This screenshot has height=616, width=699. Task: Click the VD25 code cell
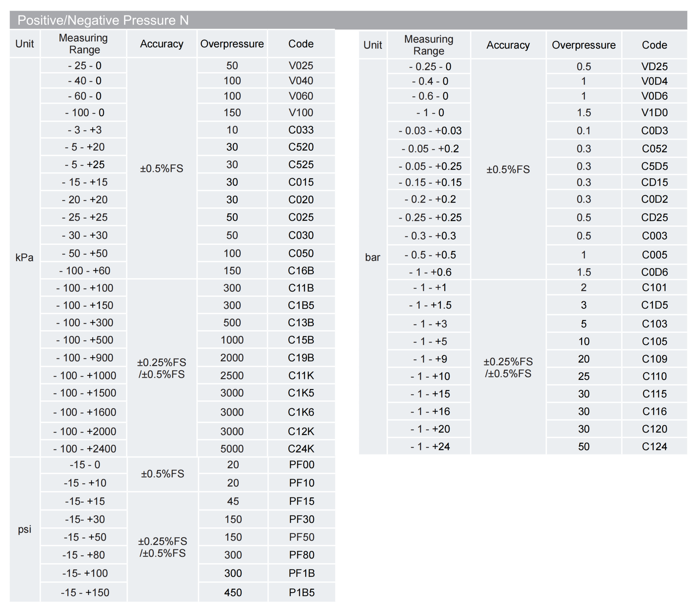click(654, 66)
